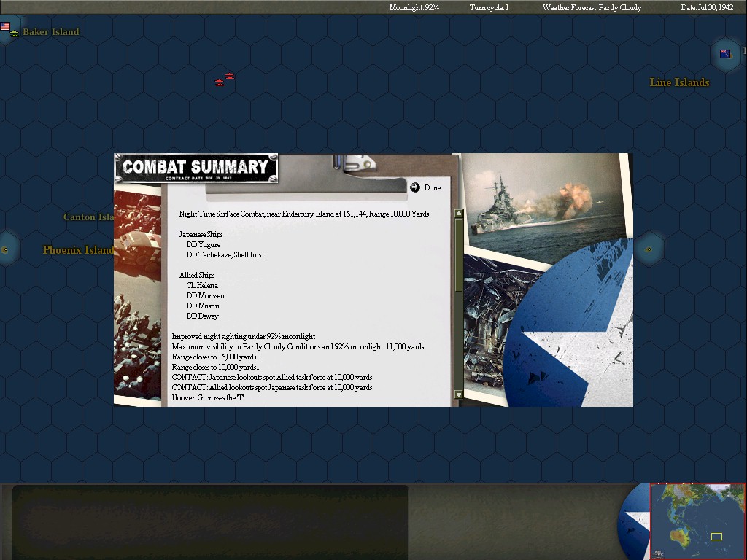Click Range closes to 16,000 yards line
Viewport: 747px width, 560px height.
pyautogui.click(x=216, y=357)
